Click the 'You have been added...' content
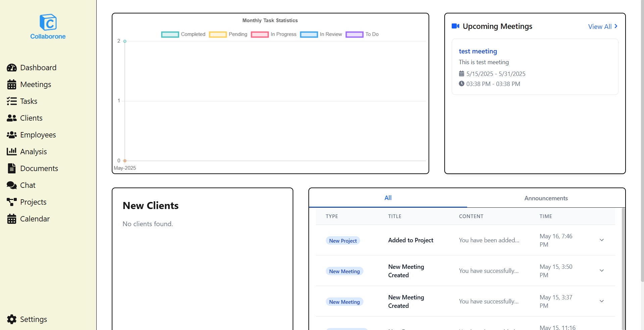 click(x=489, y=240)
